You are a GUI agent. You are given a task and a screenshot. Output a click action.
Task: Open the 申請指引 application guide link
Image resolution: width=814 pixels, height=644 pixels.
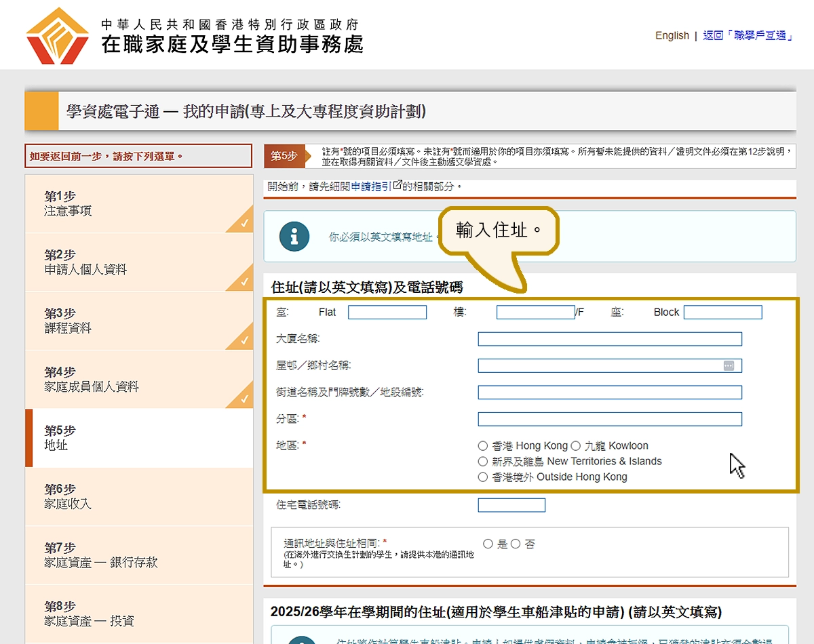(371, 186)
